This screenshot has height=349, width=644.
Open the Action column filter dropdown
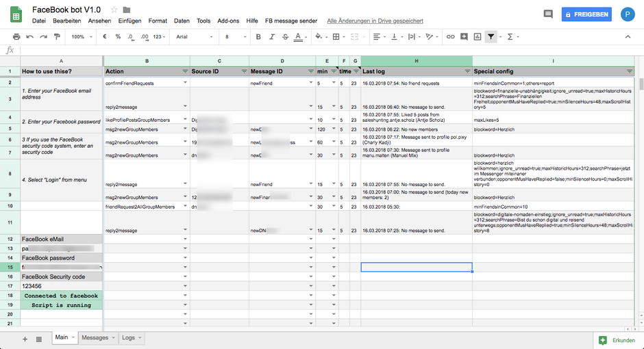click(x=185, y=71)
